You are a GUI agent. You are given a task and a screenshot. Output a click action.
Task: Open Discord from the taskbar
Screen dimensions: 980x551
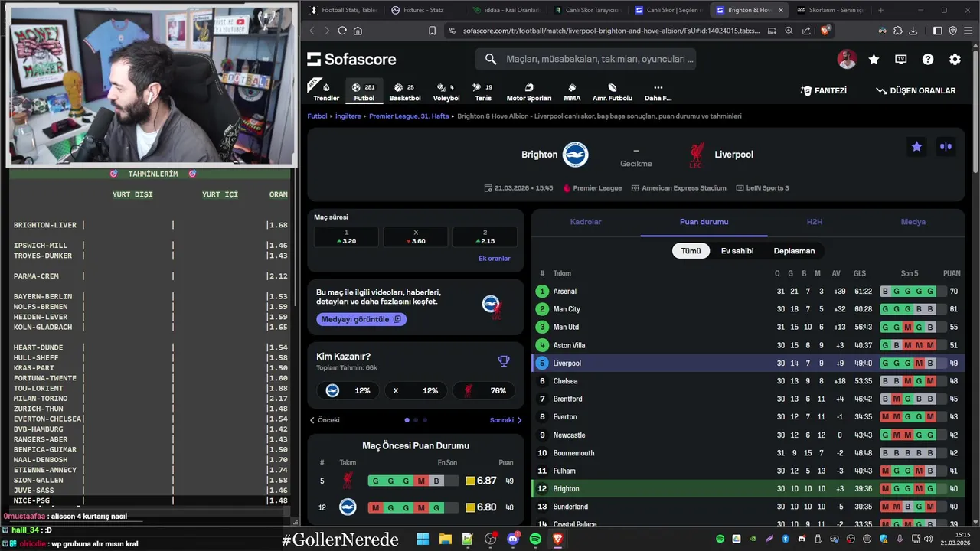513,540
